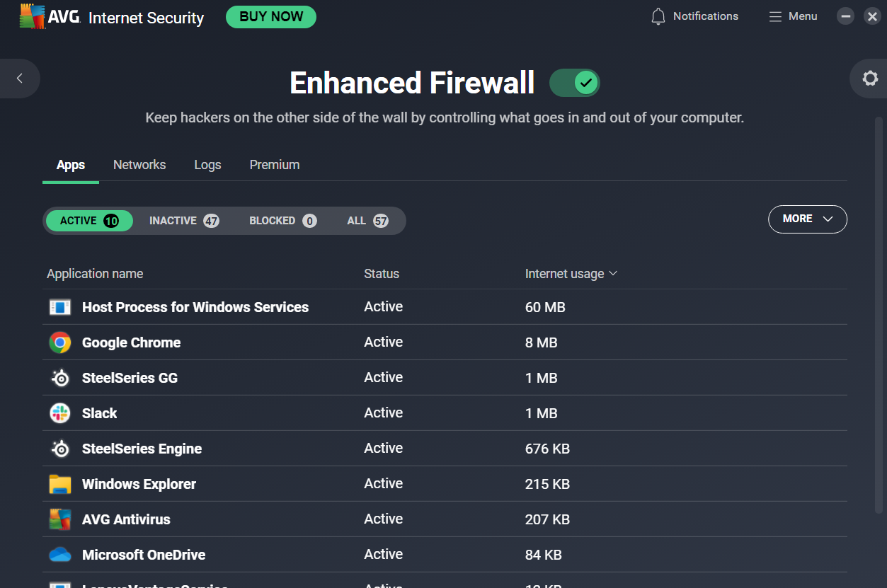Click the 676 KB usage value
887x588 pixels.
[547, 449]
